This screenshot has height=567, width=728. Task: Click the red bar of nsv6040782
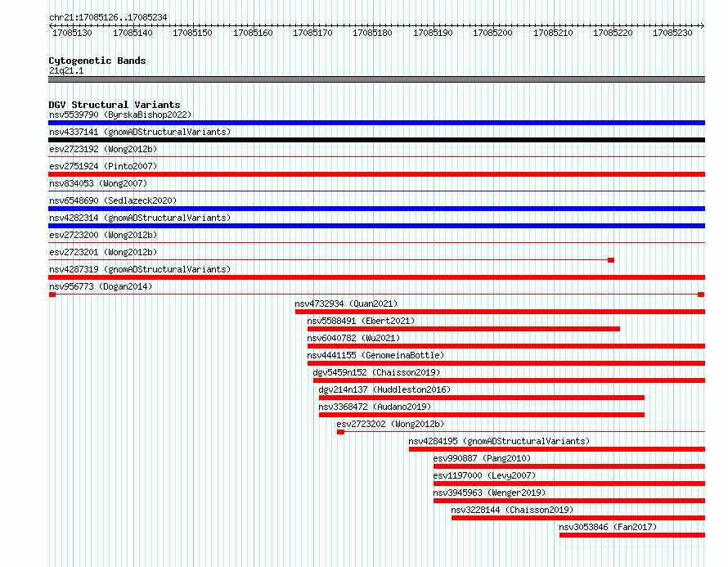pyautogui.click(x=506, y=346)
